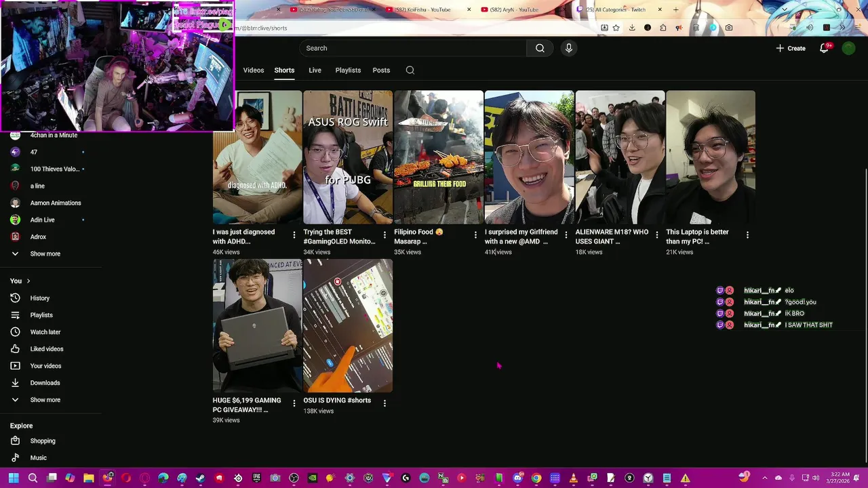
Task: Open the Grilling Their Food short thumbnail
Action: pyautogui.click(x=439, y=157)
